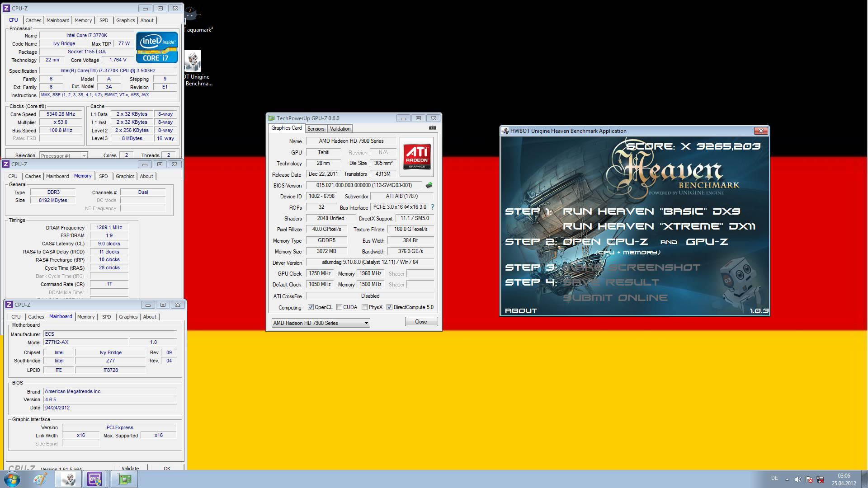Click Open CPU-Z in the Heaven window
The image size is (868, 488).
pyautogui.click(x=605, y=242)
